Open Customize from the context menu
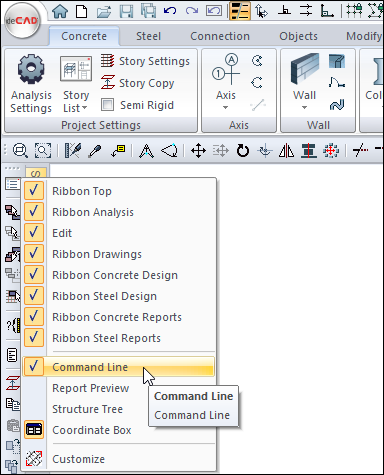Screen dimensions: 384x475 click(x=119, y=459)
